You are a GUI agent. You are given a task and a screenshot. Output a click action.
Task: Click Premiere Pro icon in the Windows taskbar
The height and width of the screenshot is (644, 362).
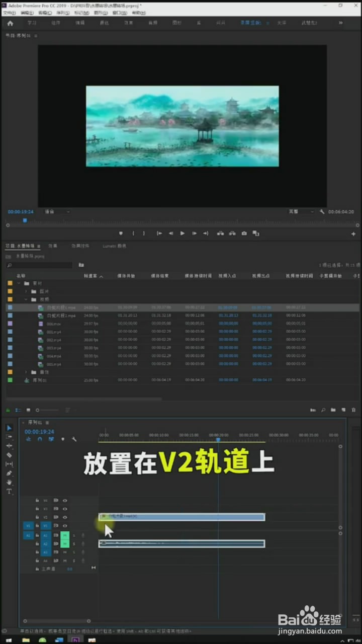pyautogui.click(x=76, y=640)
